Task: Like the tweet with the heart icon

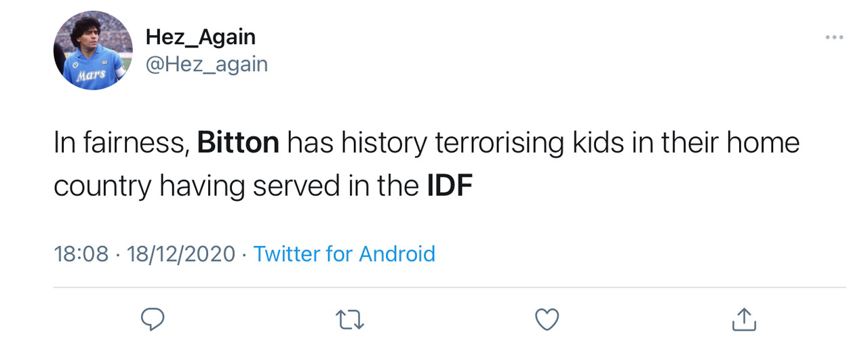Action: click(547, 319)
